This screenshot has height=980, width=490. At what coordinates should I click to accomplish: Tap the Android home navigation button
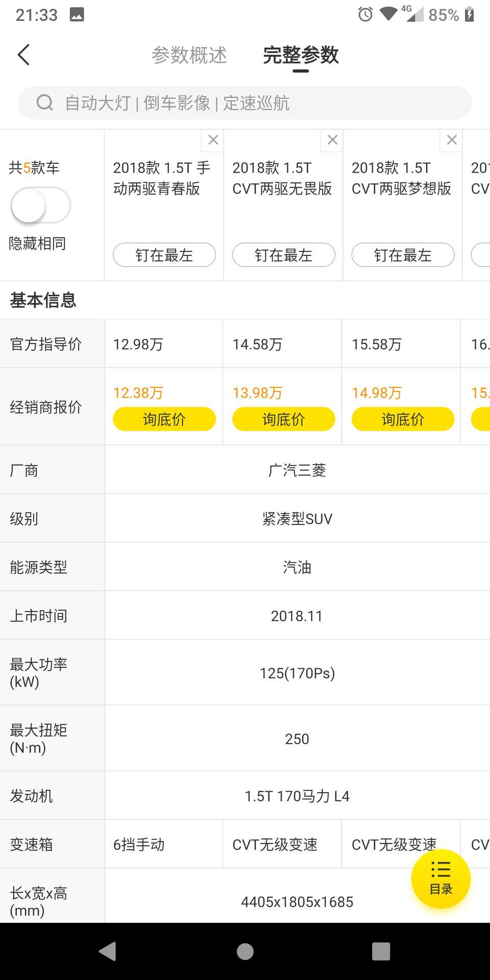tap(245, 951)
